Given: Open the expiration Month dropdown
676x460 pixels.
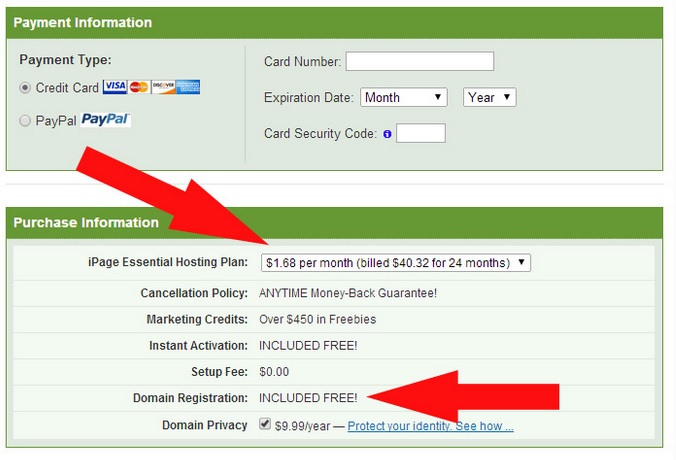Looking at the screenshot, I should [404, 97].
